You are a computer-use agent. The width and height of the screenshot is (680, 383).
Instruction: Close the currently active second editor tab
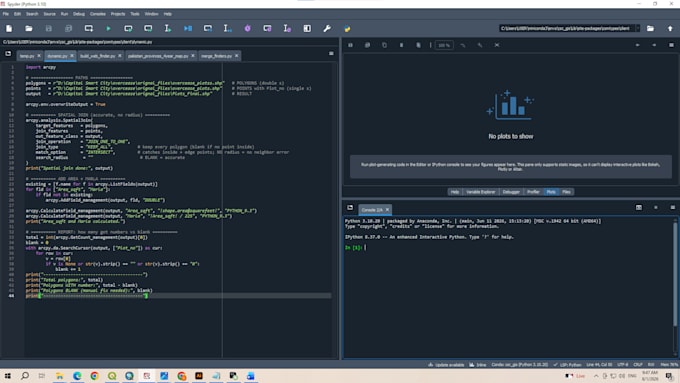[72, 56]
